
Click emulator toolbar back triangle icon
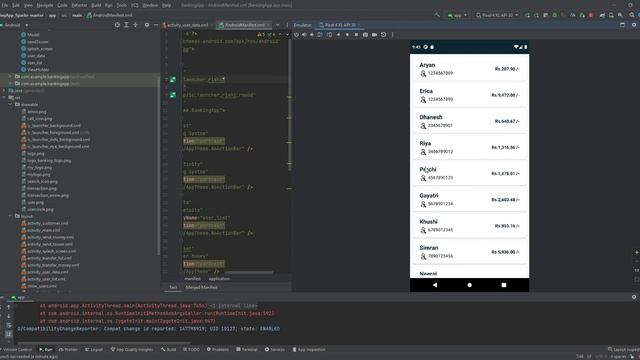tap(338, 35)
